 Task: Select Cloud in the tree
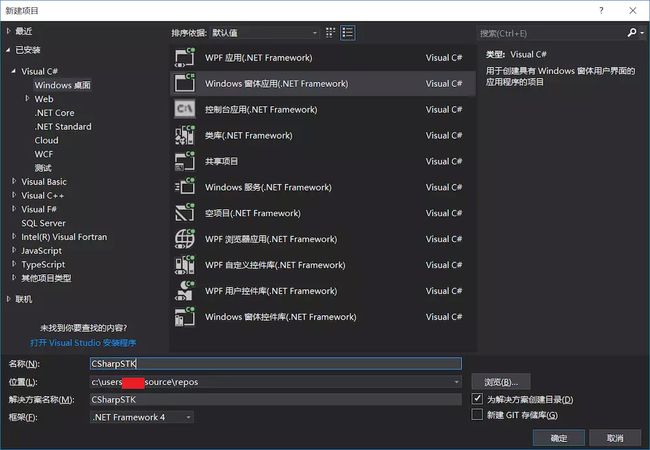pos(46,140)
